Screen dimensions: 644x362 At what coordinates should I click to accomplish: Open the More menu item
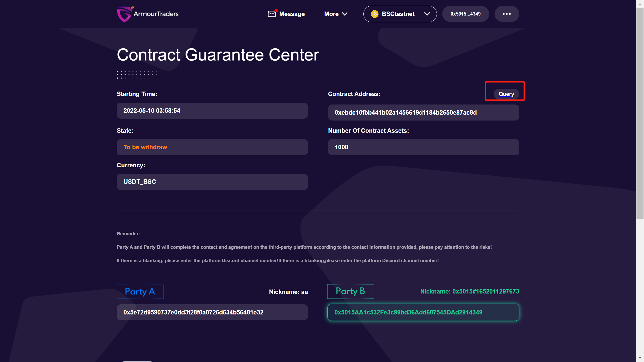(331, 14)
